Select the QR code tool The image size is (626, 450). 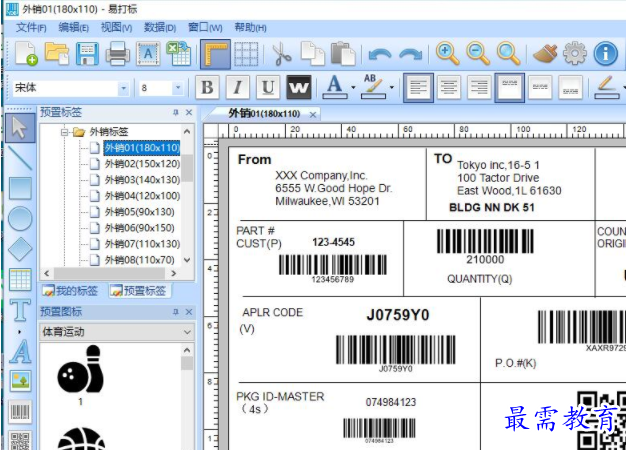click(20, 440)
